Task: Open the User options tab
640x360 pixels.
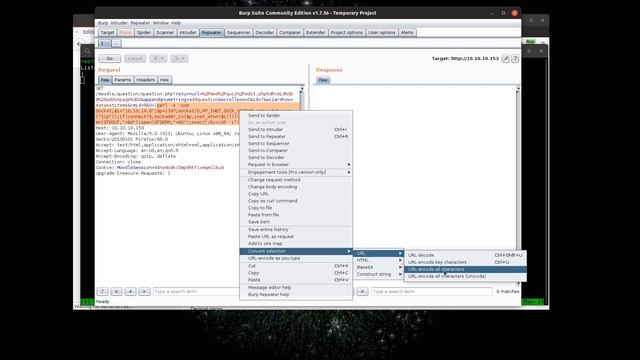Action: click(382, 32)
